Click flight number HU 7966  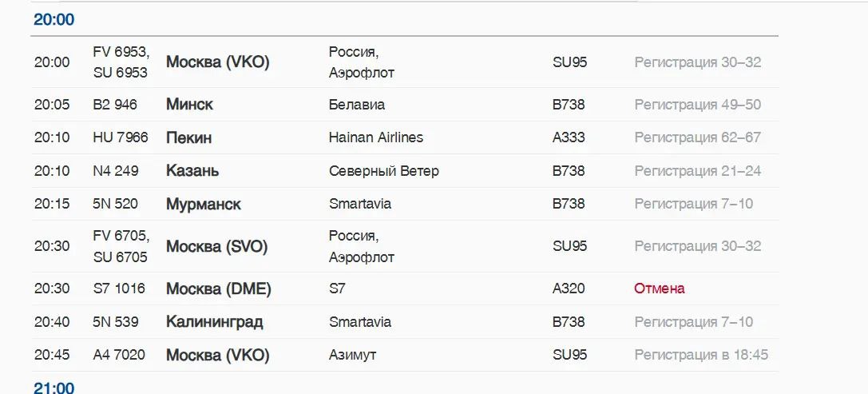point(121,137)
